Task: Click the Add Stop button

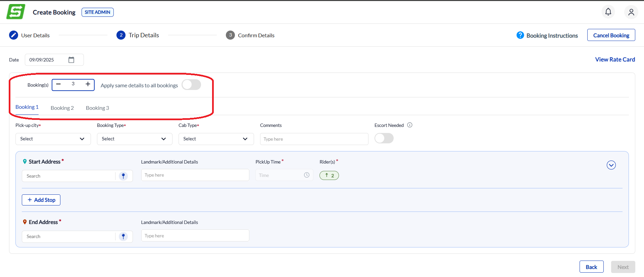Action: (41, 200)
